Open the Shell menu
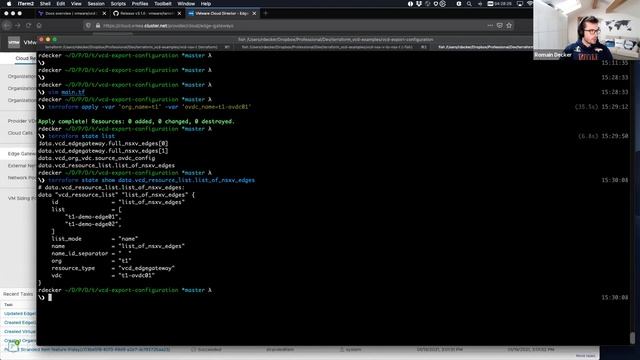Screen dimensions: 640x360 pyautogui.click(x=45, y=4)
